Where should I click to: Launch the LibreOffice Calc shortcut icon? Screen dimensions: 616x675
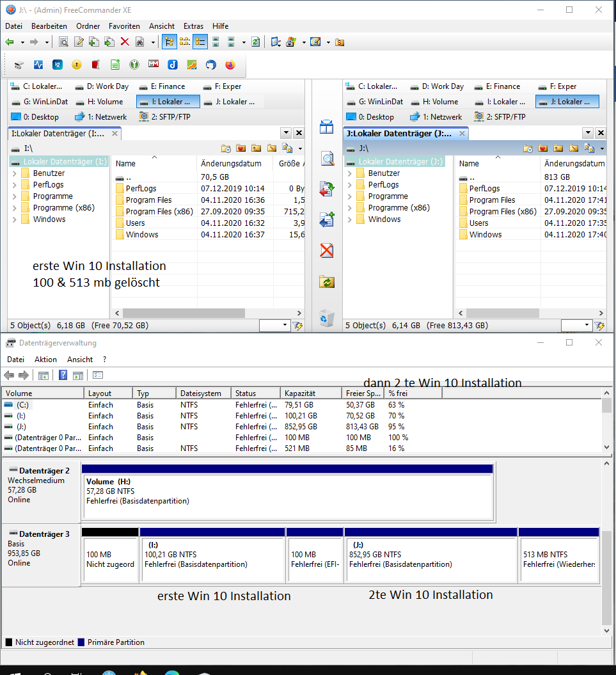point(115,65)
